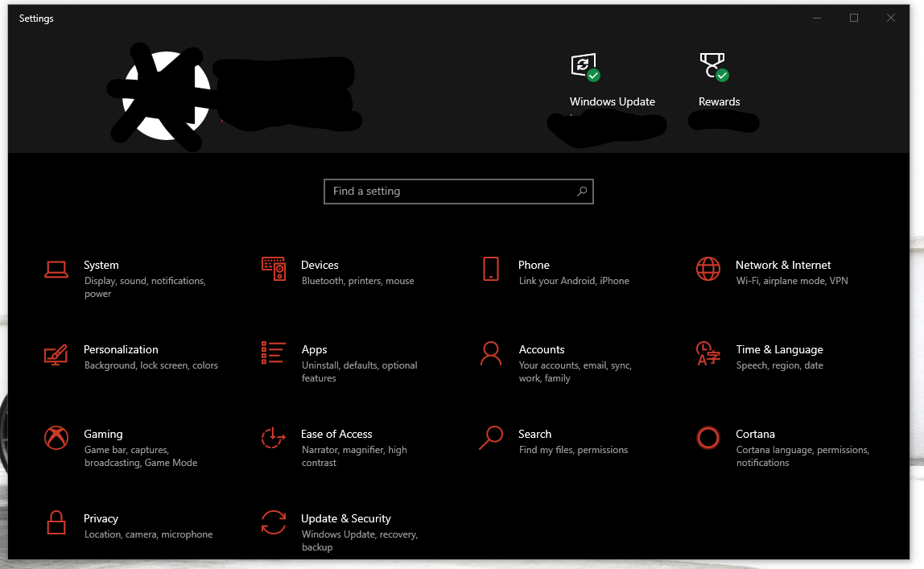
Task: Click magnifier icon in Find a setting box
Action: (582, 192)
